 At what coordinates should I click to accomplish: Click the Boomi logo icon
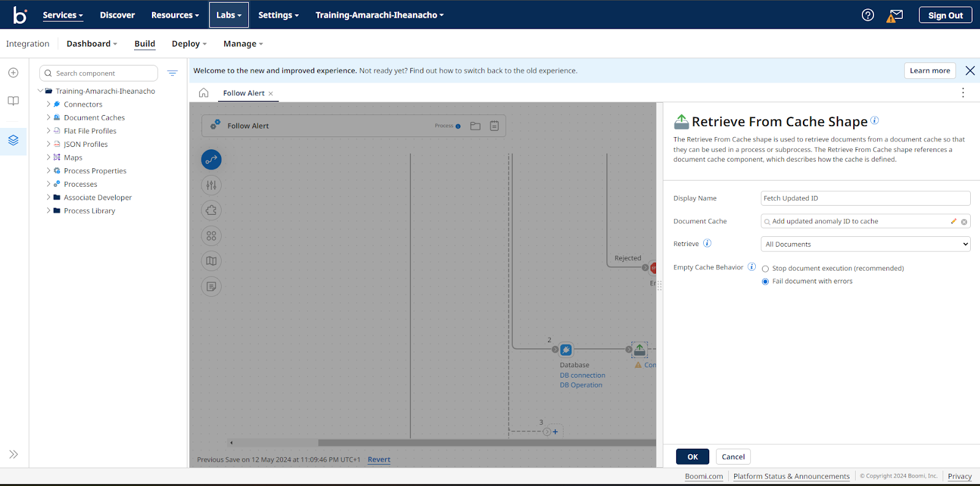pyautogui.click(x=20, y=15)
